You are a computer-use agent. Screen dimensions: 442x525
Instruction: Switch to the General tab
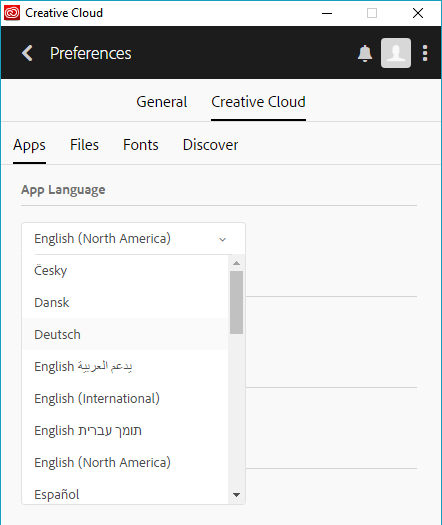tap(162, 102)
